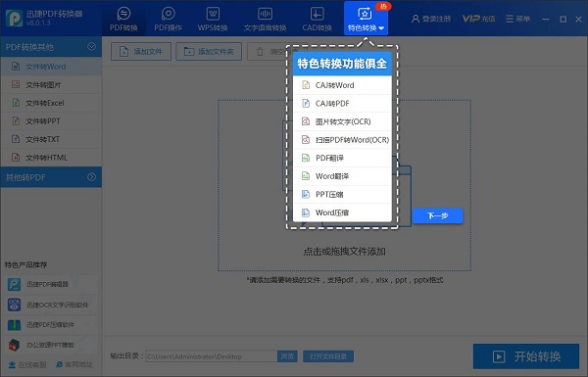The image size is (588, 377).
Task: Click the PPT压缩 icon
Action: click(306, 194)
